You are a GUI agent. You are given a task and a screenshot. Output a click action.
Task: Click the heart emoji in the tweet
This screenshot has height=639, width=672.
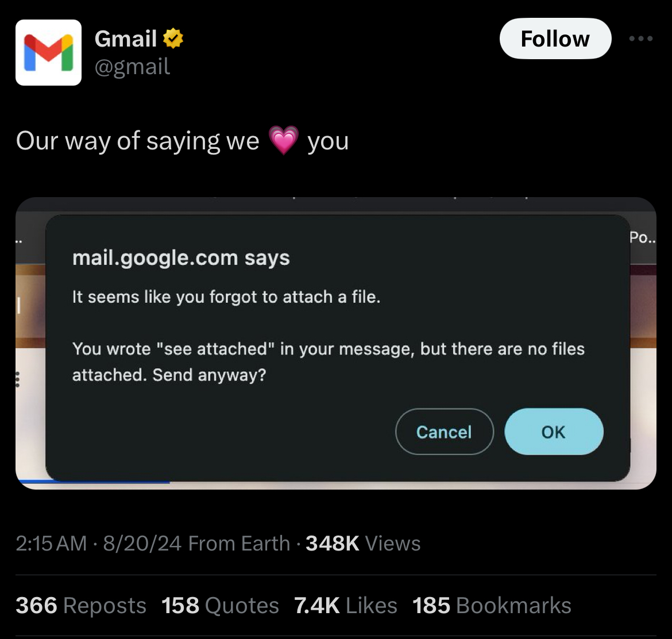tap(284, 141)
